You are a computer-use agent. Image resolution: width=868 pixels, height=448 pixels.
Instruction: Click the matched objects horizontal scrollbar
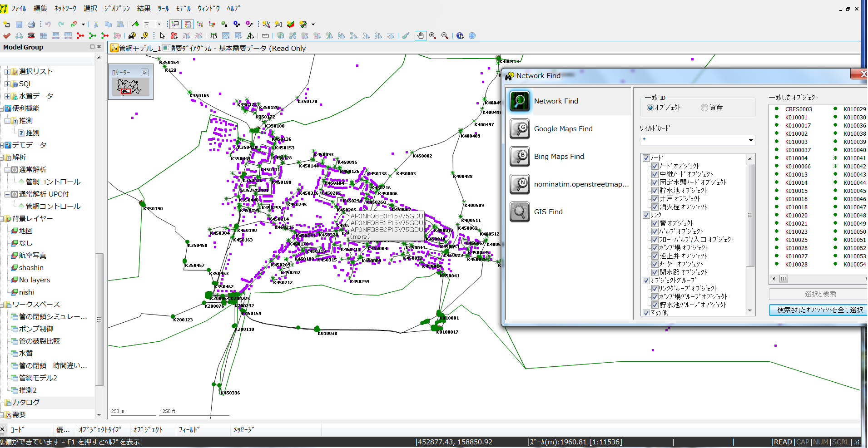784,279
